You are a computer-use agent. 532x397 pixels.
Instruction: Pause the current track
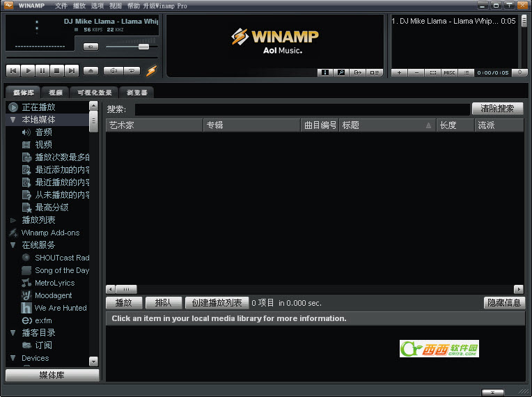42,70
